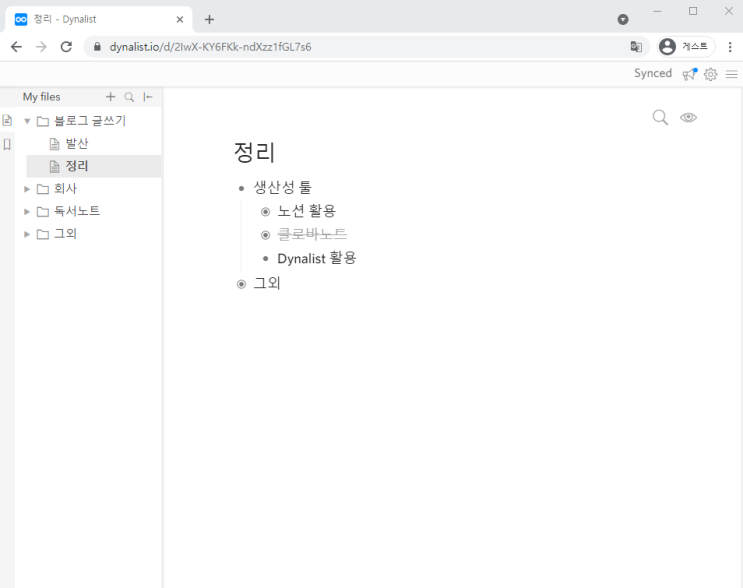The image size is (743, 588).
Task: Click the 그외 collapsed bullet in document
Action: click(241, 284)
